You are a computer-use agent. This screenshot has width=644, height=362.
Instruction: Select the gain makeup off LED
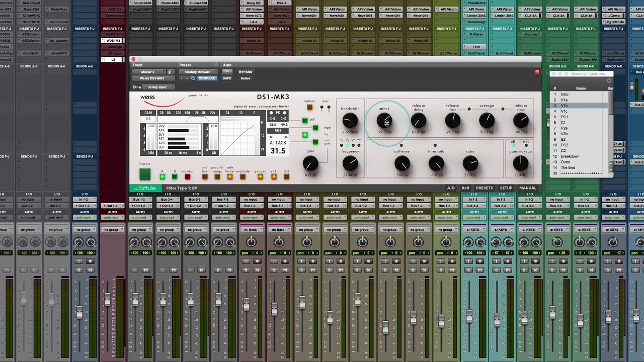coord(513,146)
